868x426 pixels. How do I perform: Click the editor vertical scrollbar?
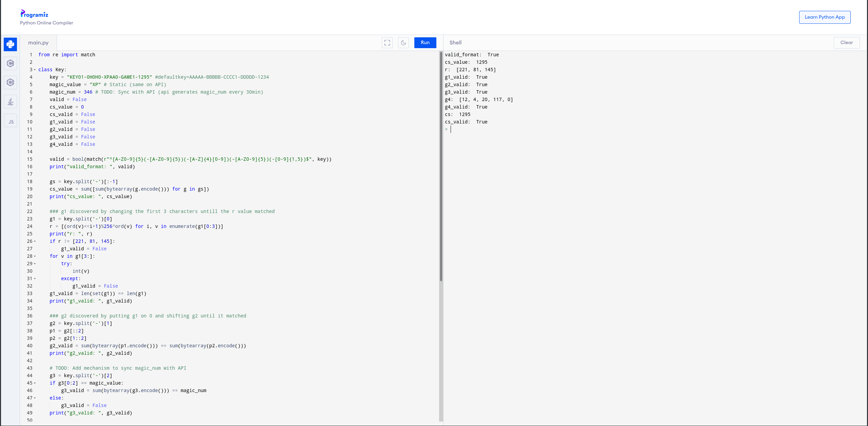[441, 166]
